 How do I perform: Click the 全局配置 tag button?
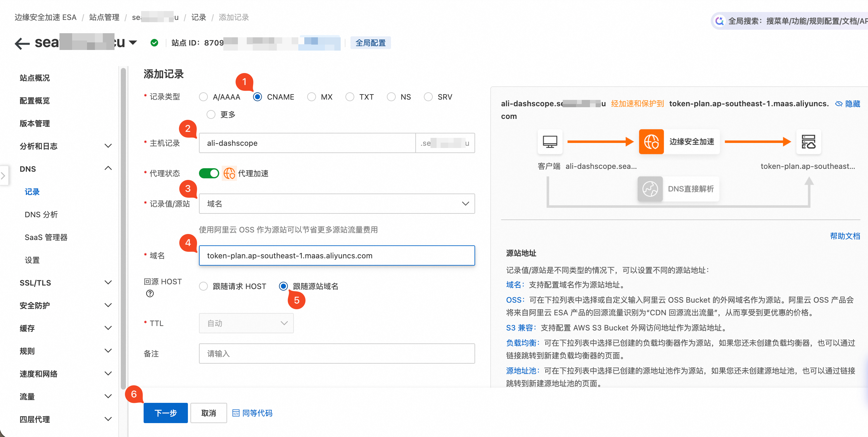pos(370,43)
